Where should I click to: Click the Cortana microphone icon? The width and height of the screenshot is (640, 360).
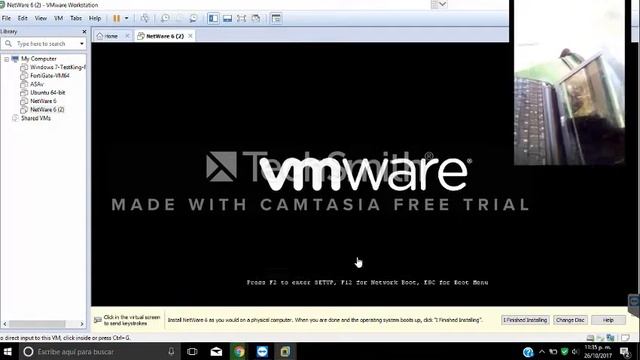tap(171, 352)
